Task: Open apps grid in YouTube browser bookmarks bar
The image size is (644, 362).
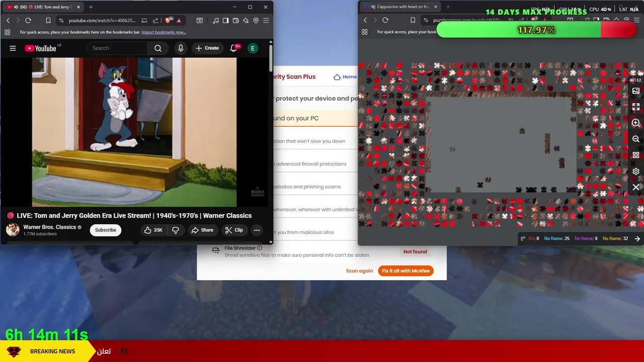Action: click(7, 32)
